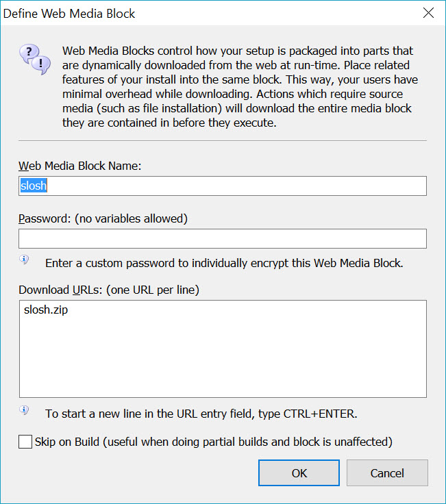This screenshot has height=504, width=446.
Task: Enable the Skip on Build checkbox
Action: (25, 442)
